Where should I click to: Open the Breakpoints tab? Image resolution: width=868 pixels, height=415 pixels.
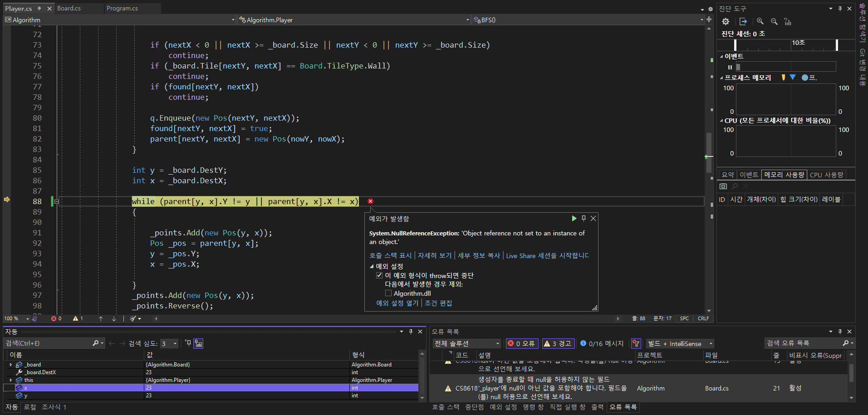(x=474, y=407)
